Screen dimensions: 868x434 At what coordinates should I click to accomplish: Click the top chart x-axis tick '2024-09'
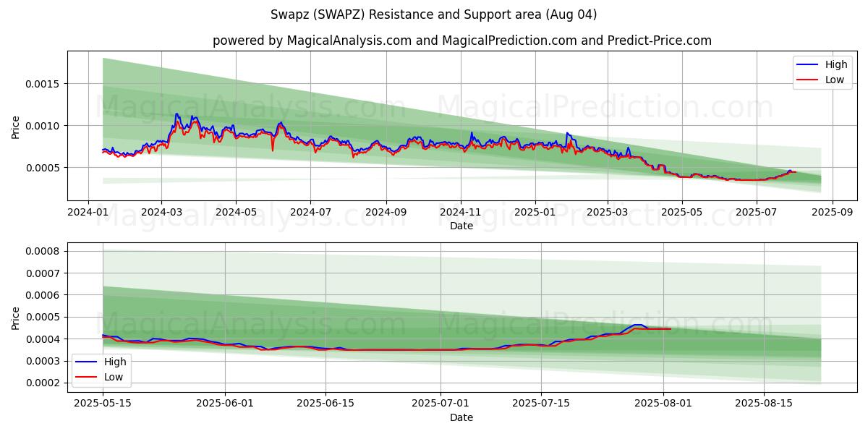pyautogui.click(x=386, y=213)
